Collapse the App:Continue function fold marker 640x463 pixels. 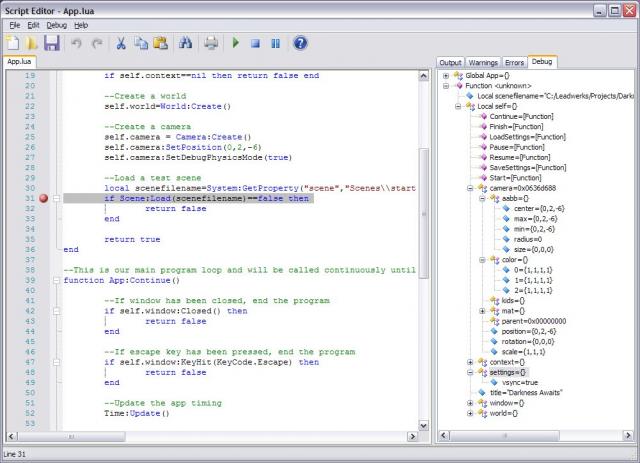56,281
